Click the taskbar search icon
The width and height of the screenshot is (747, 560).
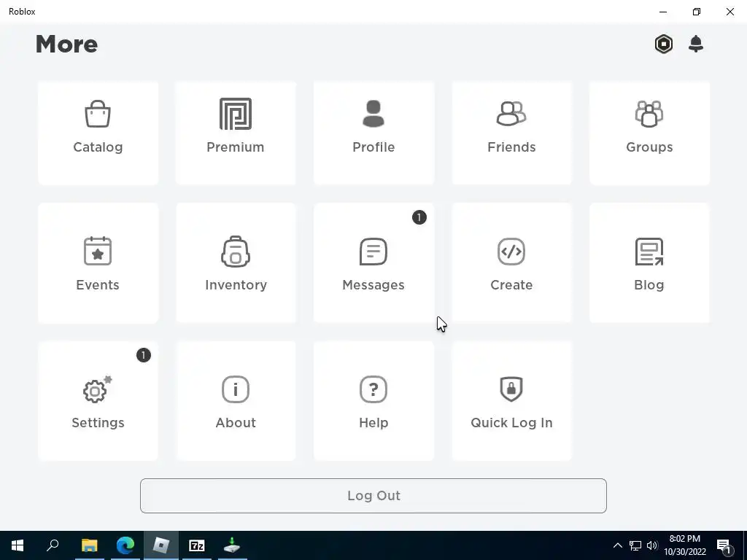[53, 545]
